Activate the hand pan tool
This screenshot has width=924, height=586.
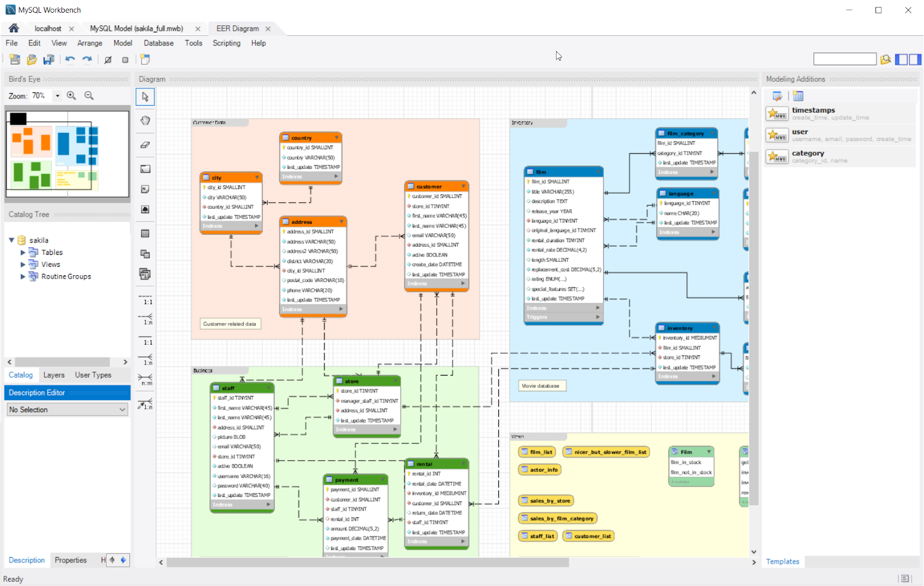click(144, 120)
